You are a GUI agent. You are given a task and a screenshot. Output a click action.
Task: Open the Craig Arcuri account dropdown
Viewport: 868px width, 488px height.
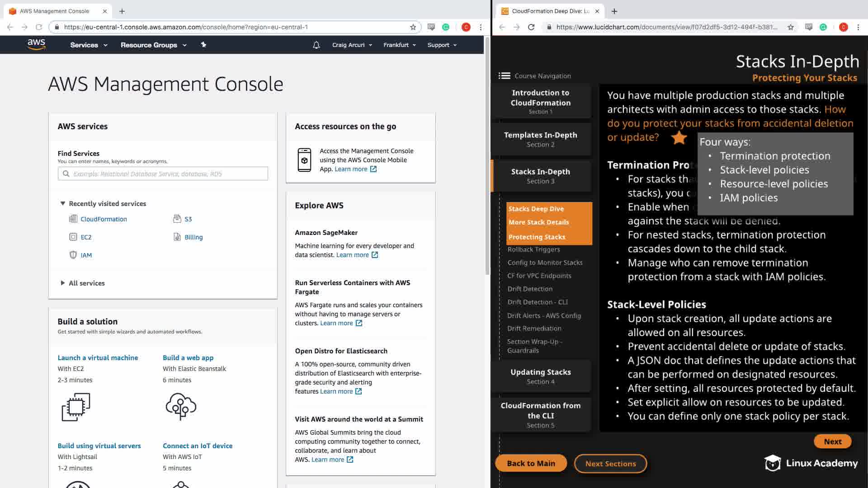click(x=352, y=45)
